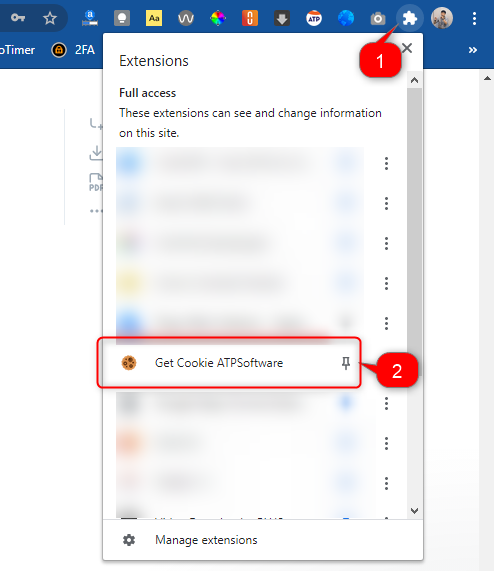Open the ATP extension icon in toolbar
The image size is (494, 571).
click(314, 18)
